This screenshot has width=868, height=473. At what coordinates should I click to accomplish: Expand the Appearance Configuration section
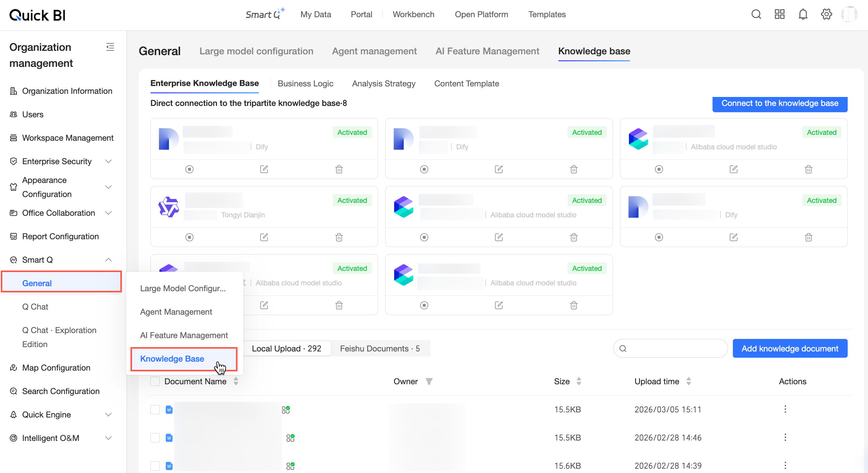[109, 187]
